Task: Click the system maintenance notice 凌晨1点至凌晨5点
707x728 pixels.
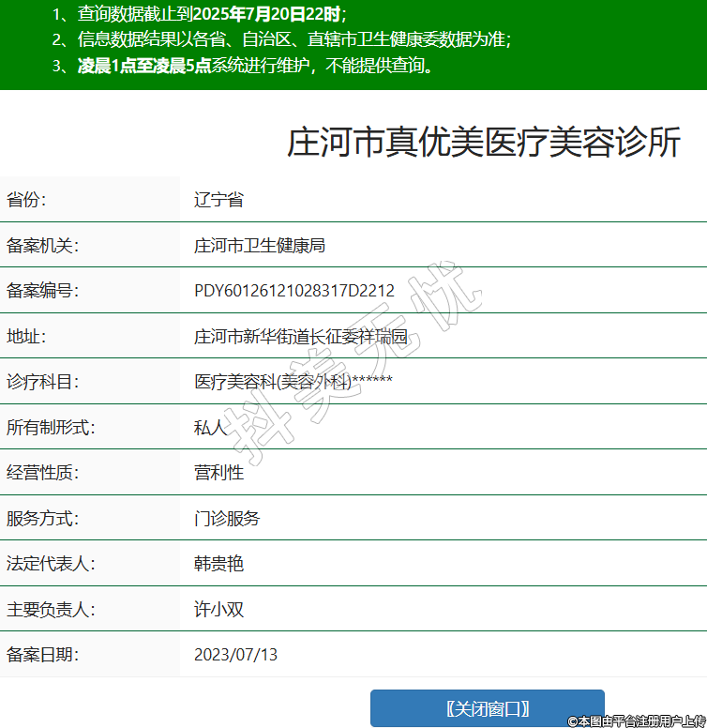Action: click(x=143, y=66)
